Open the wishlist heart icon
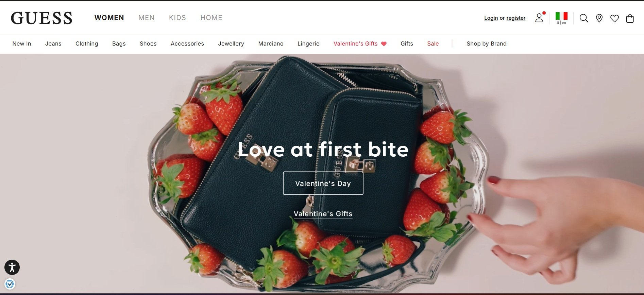The image size is (644, 295). pyautogui.click(x=614, y=18)
